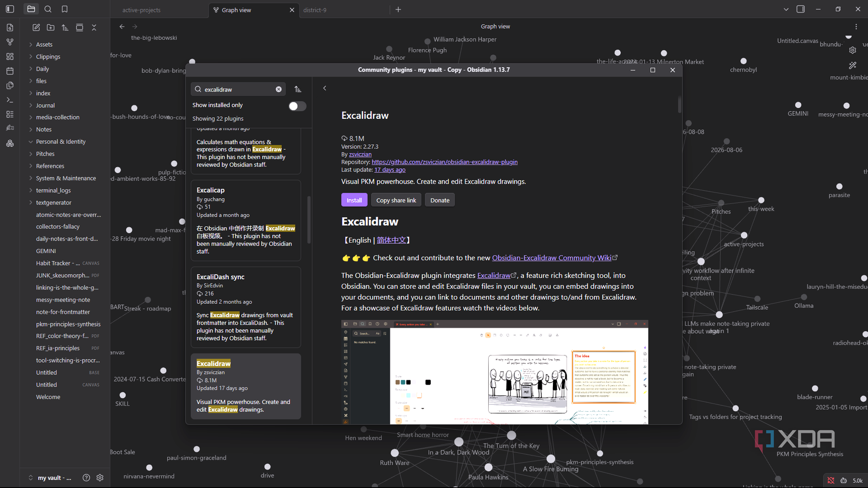The width and height of the screenshot is (868, 488).
Task: Open the Bookmarks icon in the sidebar header
Action: click(x=65, y=9)
